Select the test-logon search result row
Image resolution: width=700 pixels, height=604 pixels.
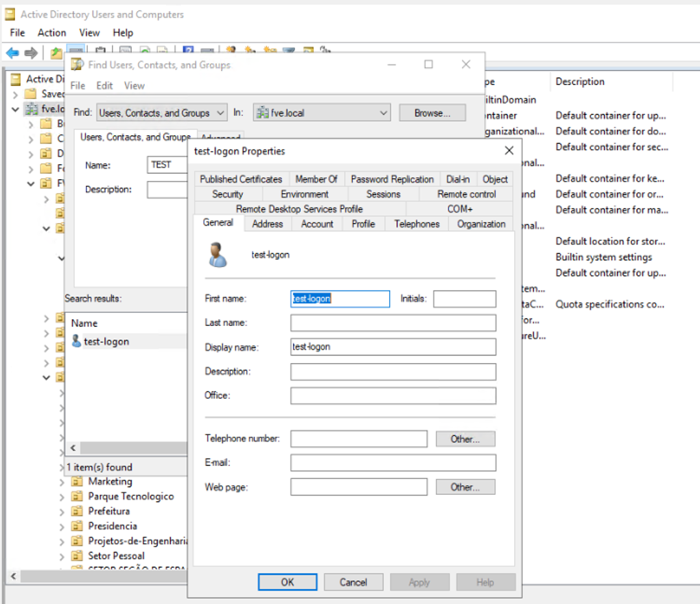tap(127, 342)
